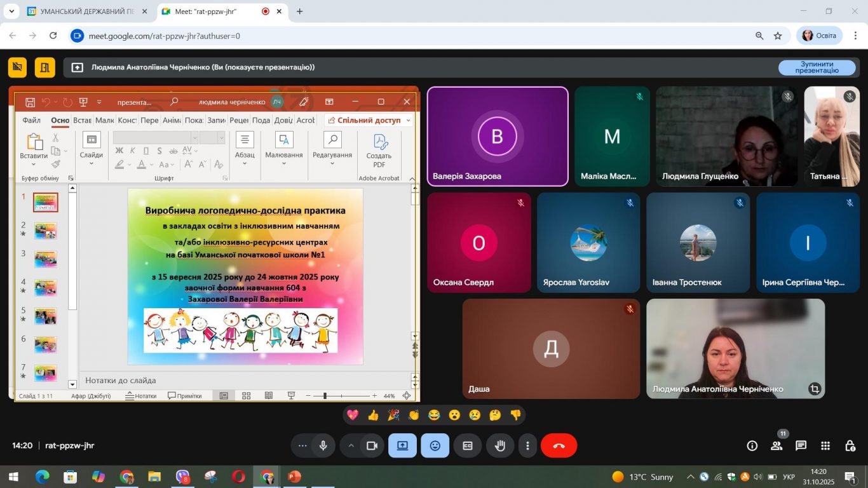Toggle the camera on or off

[x=372, y=446]
